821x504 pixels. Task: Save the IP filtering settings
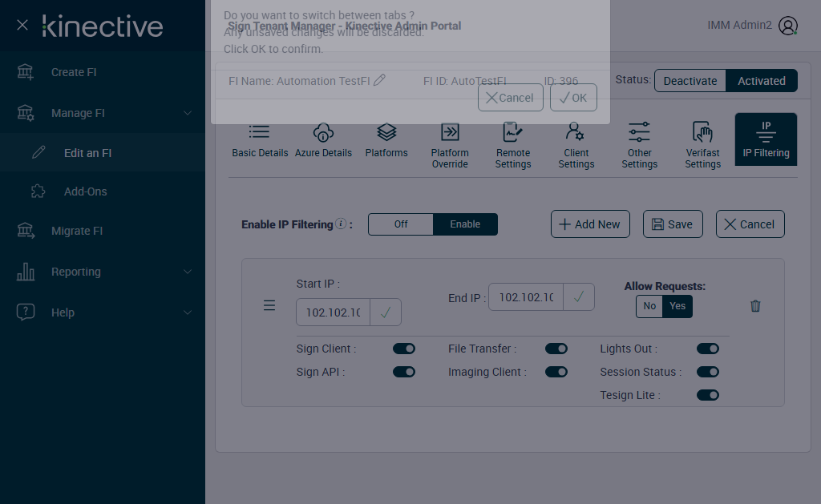coord(673,224)
